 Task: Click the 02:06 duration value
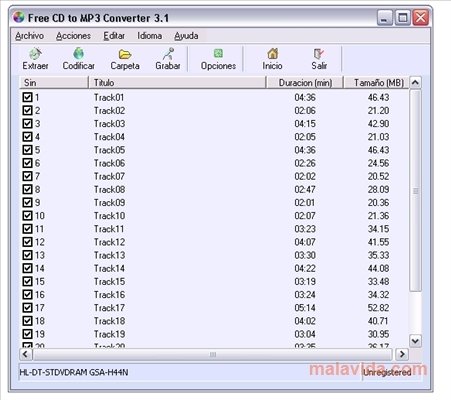pyautogui.click(x=305, y=110)
